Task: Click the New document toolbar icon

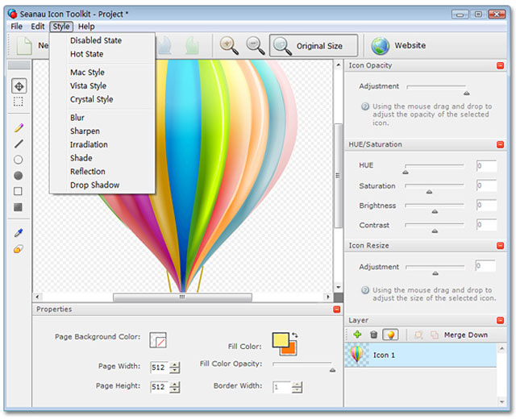Action: (25, 46)
